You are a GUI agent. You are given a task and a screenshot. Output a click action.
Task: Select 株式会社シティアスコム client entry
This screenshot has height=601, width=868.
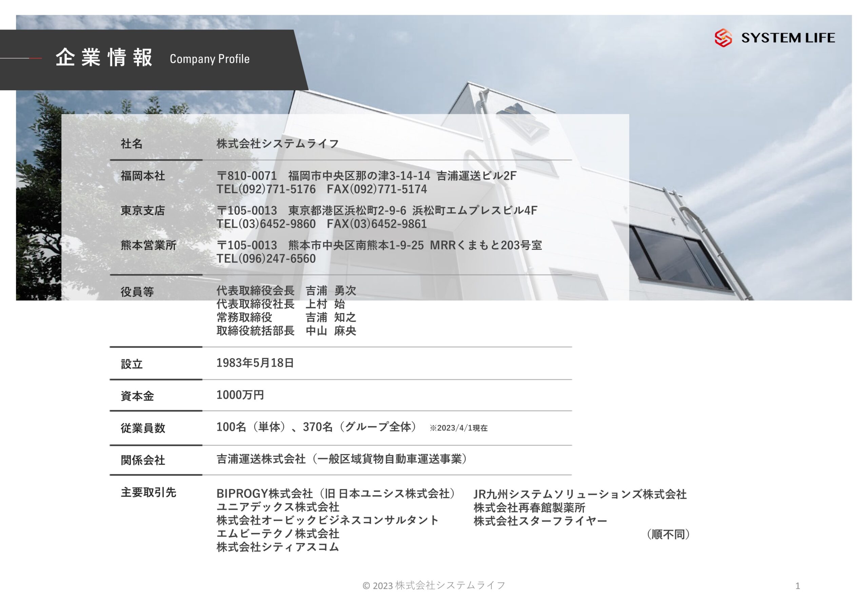pos(277,547)
